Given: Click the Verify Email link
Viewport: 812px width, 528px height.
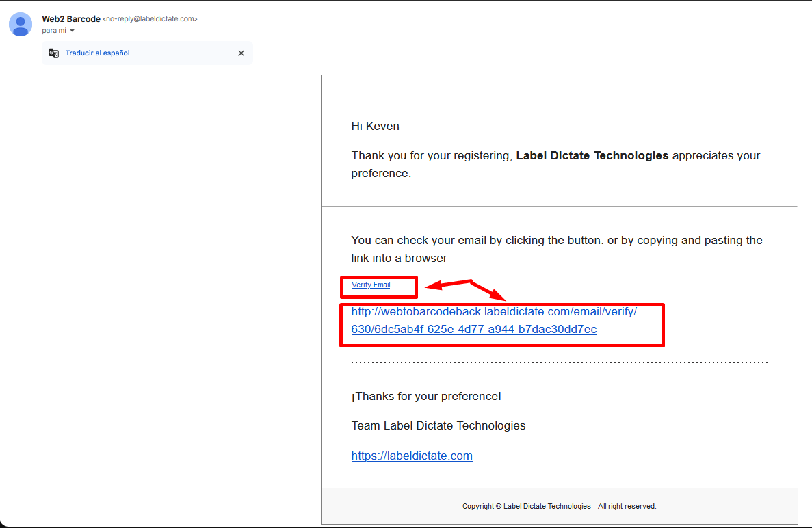Looking at the screenshot, I should (x=371, y=285).
